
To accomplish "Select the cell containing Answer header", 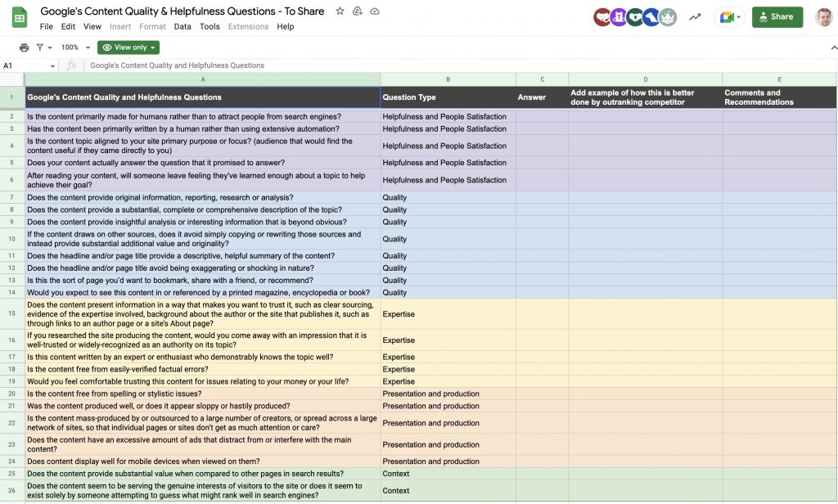I will click(541, 97).
